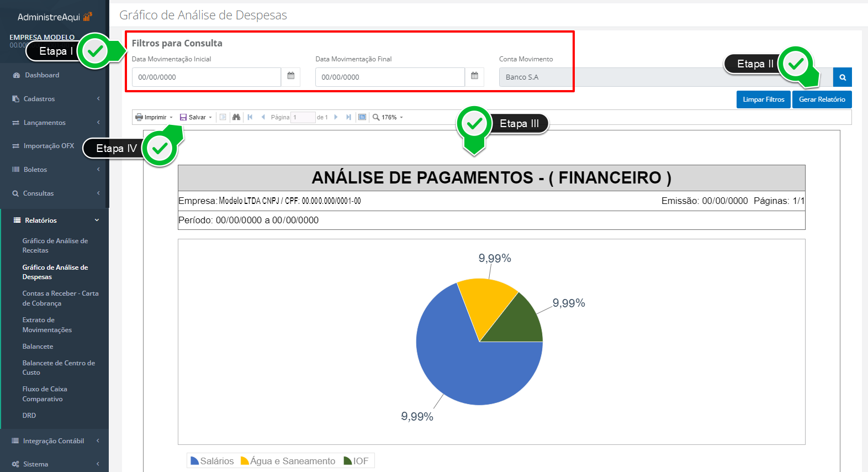Image resolution: width=868 pixels, height=472 pixels.
Task: Open calendar for Data Movimentação Inicial
Action: coord(290,76)
